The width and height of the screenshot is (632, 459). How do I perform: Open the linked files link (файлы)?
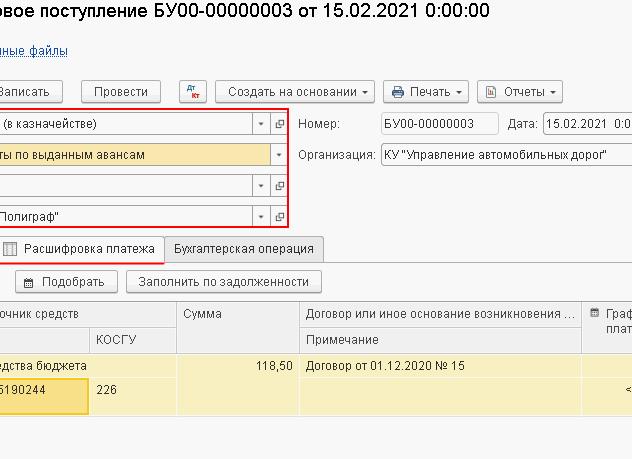pos(34,51)
